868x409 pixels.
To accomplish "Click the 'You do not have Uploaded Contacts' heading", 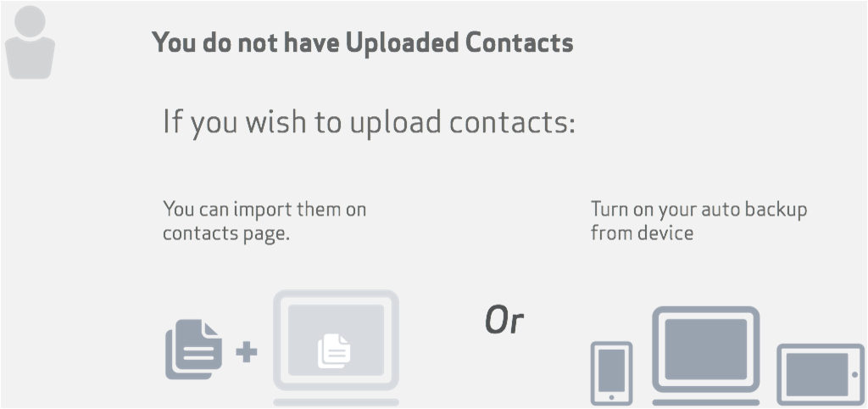I will [363, 42].
